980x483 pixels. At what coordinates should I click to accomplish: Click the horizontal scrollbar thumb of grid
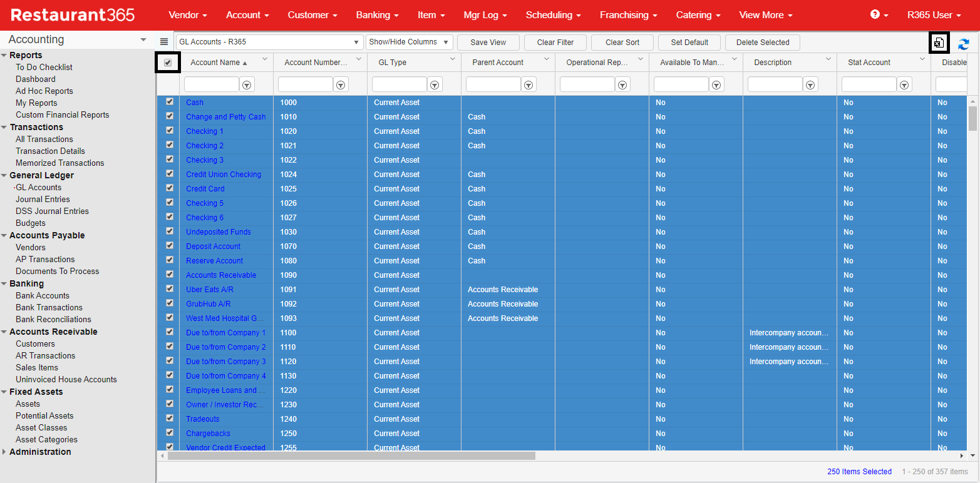point(351,456)
